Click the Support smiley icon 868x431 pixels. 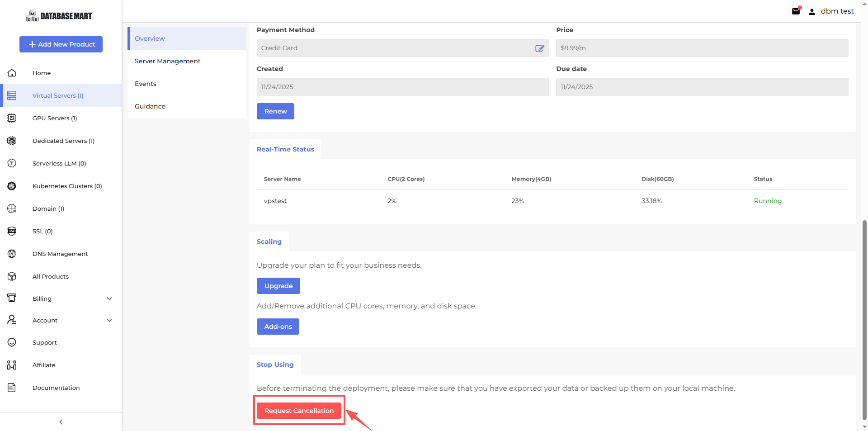(x=12, y=342)
